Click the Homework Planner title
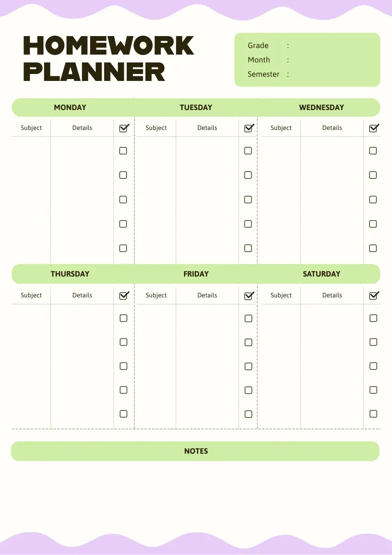 click(108, 59)
